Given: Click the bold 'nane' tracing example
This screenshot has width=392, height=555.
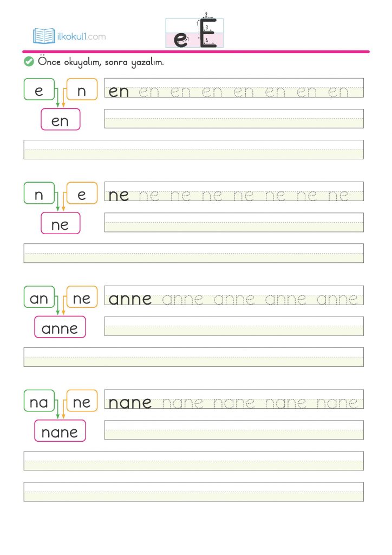Looking at the screenshot, I should [130, 403].
